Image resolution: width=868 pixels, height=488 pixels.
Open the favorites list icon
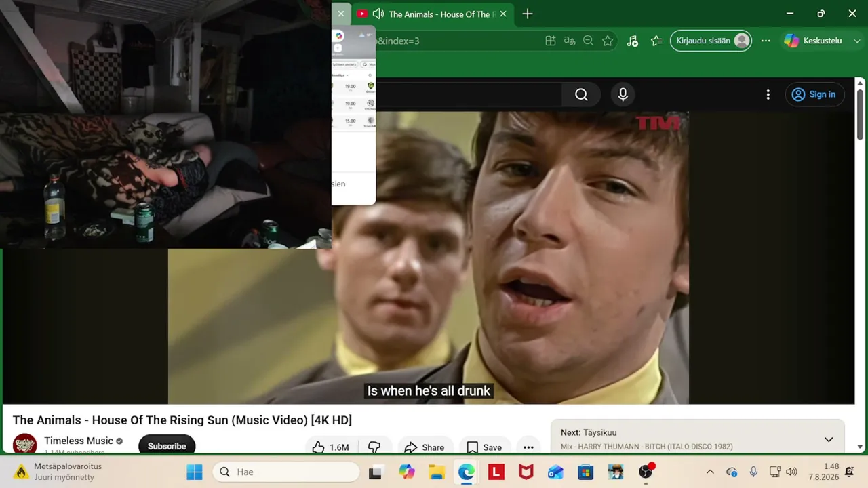(x=656, y=41)
